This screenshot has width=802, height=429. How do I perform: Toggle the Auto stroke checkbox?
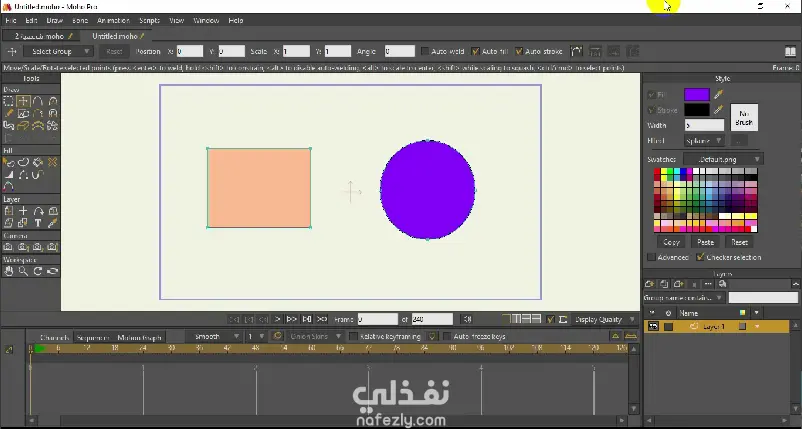pyautogui.click(x=519, y=51)
